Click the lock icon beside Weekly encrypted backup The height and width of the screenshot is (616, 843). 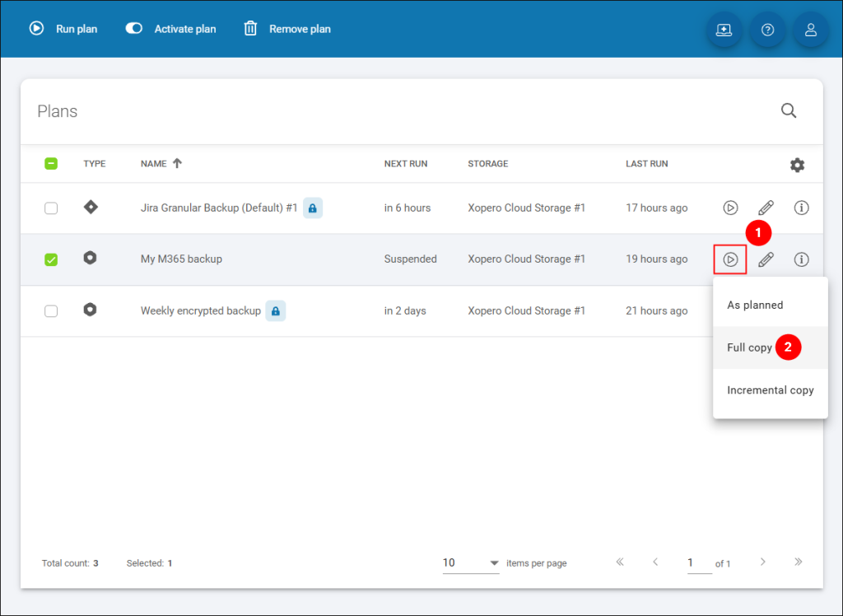coord(275,310)
